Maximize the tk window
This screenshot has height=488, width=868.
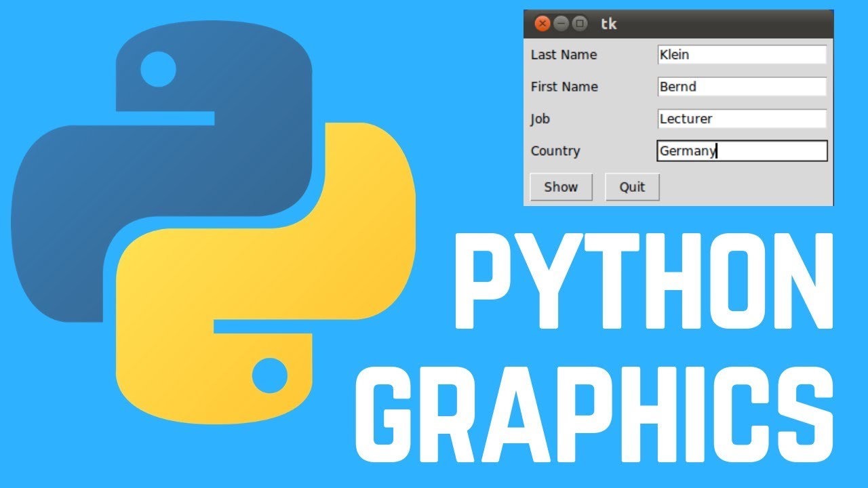point(579,24)
